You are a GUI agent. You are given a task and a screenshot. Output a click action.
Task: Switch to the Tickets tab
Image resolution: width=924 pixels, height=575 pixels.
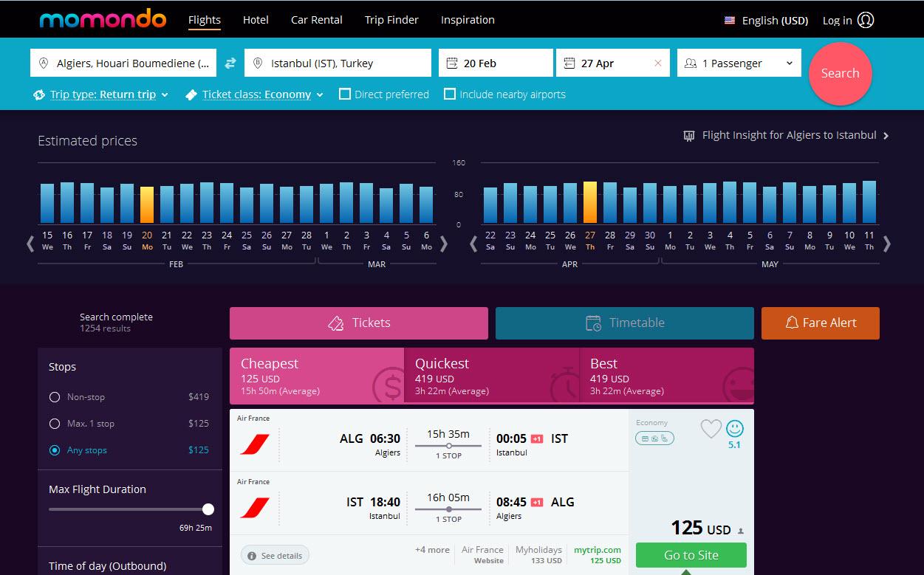click(359, 323)
